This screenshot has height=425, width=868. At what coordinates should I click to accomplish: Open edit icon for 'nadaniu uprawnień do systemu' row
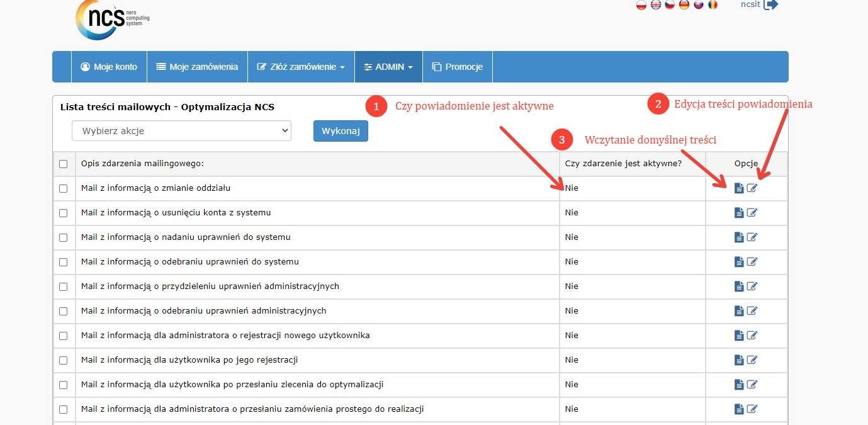752,237
